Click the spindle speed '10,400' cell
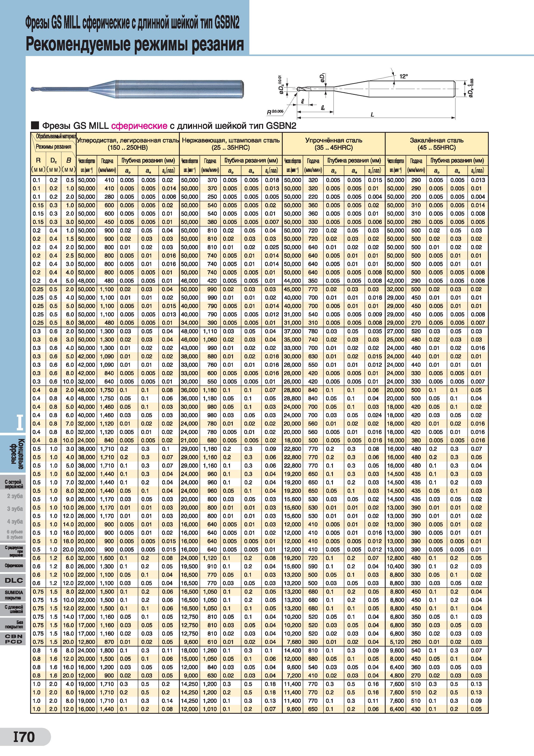 396,566
